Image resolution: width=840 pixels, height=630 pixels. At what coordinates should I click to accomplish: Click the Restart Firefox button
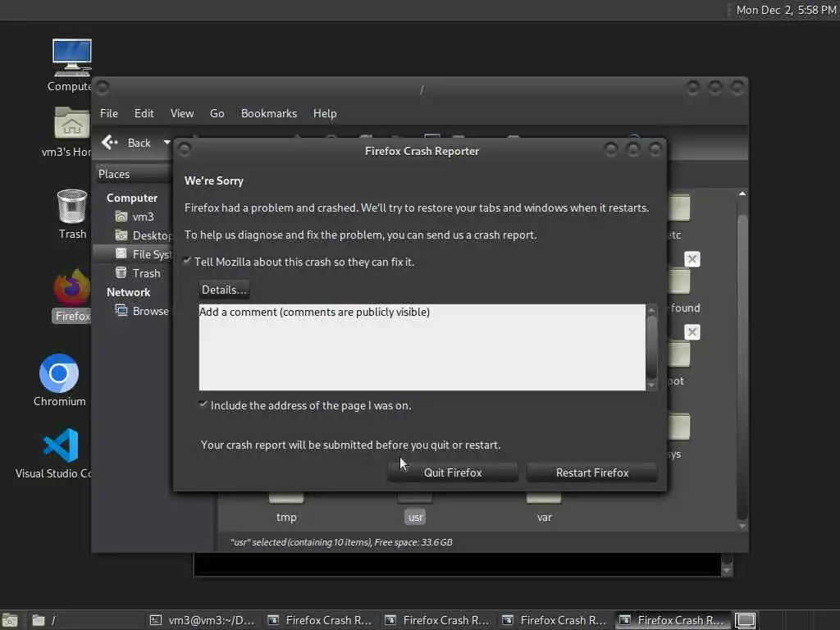click(592, 472)
